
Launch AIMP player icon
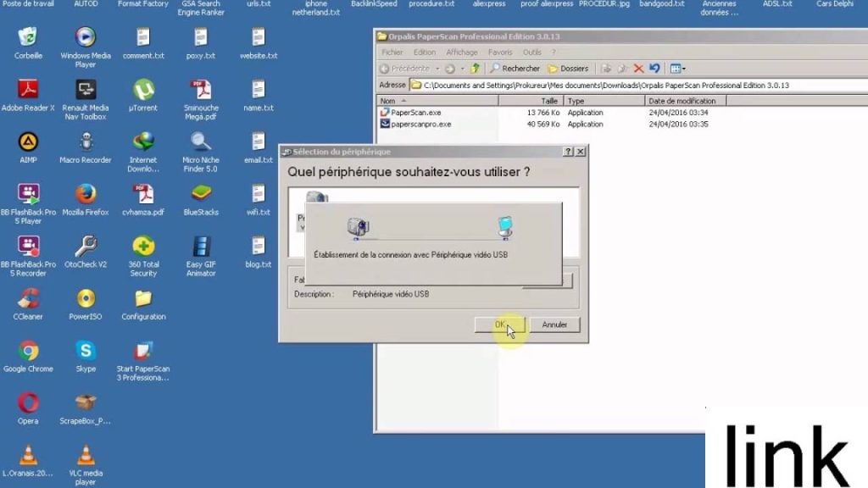[28, 141]
